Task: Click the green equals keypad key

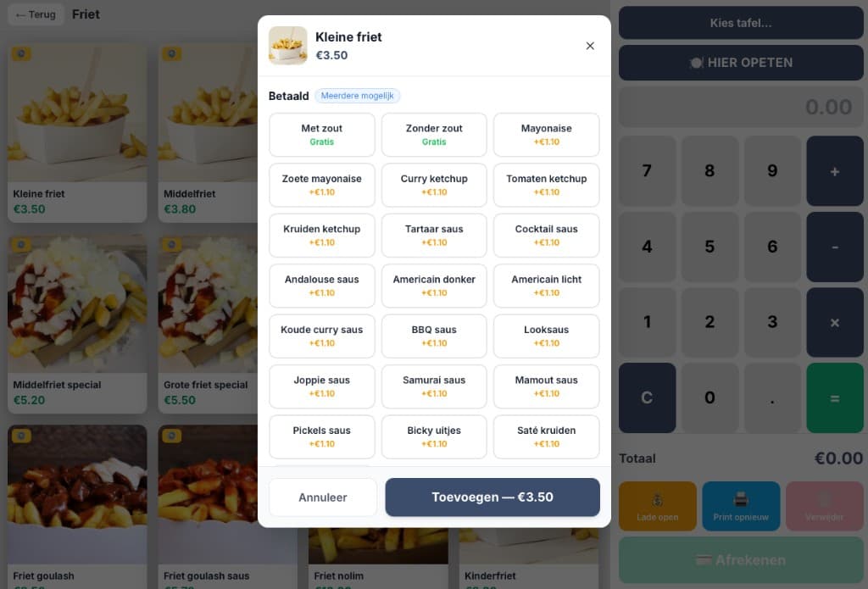Action: (x=834, y=398)
